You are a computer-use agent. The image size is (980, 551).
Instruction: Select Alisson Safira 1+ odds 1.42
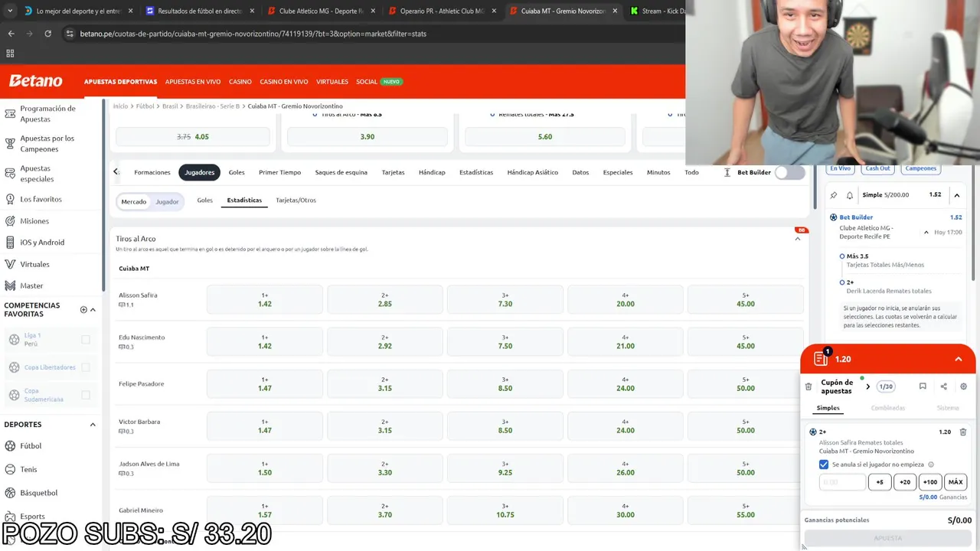coord(265,299)
